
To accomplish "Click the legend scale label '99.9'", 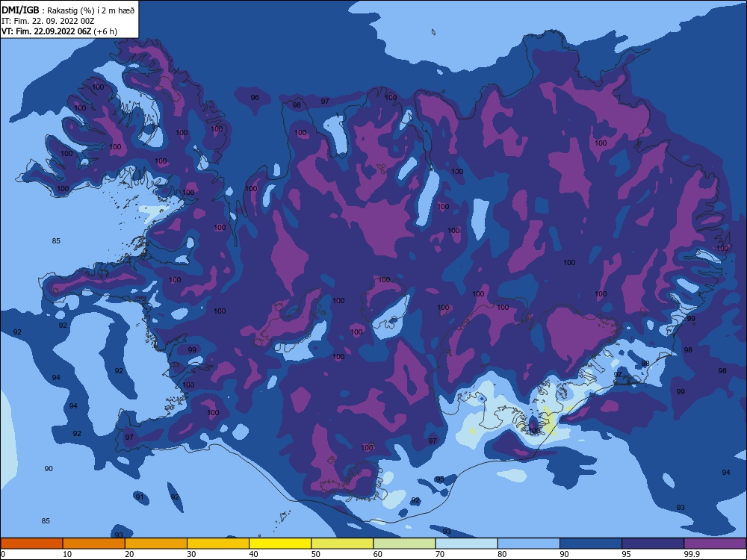I will click(x=692, y=554).
